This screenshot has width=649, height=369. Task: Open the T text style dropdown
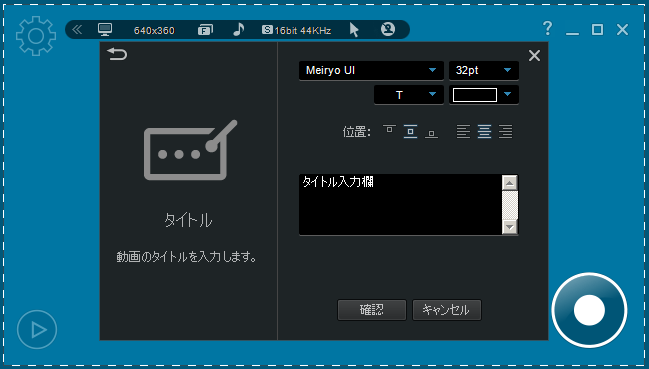tap(409, 95)
